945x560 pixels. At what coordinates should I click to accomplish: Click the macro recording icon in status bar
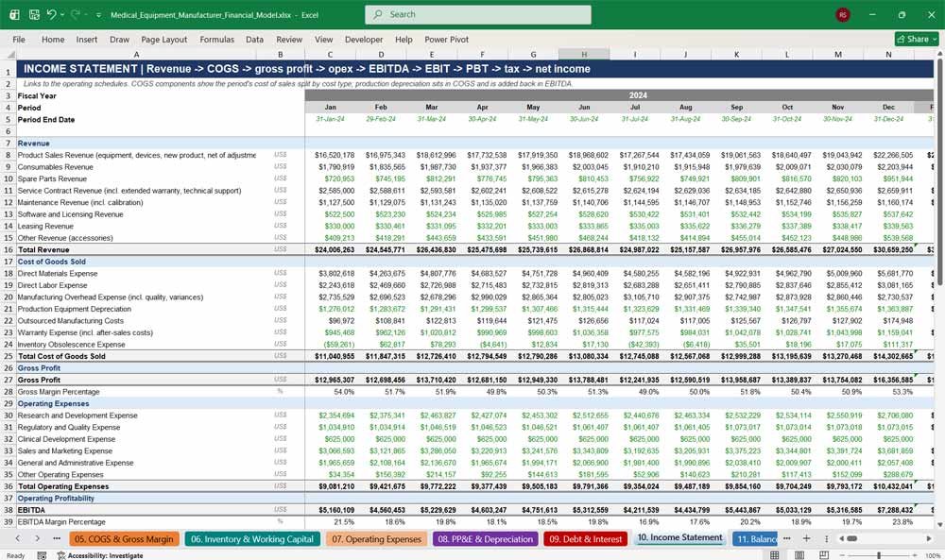coord(42,555)
